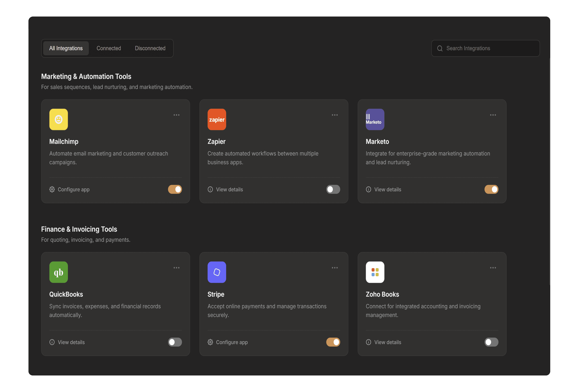Disable the Mailchimp integration toggle
Viewport: 579px width, 392px height.
175,189
